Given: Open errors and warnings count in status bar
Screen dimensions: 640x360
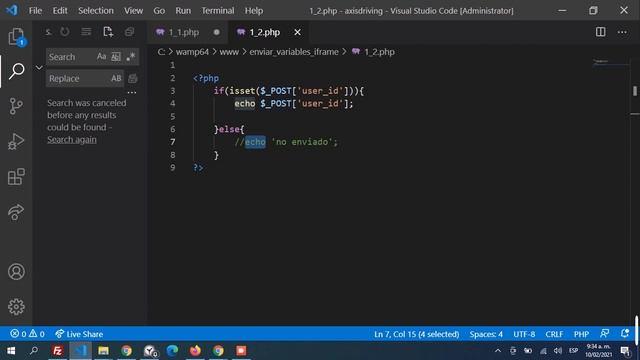Looking at the screenshot, I should tap(27, 334).
